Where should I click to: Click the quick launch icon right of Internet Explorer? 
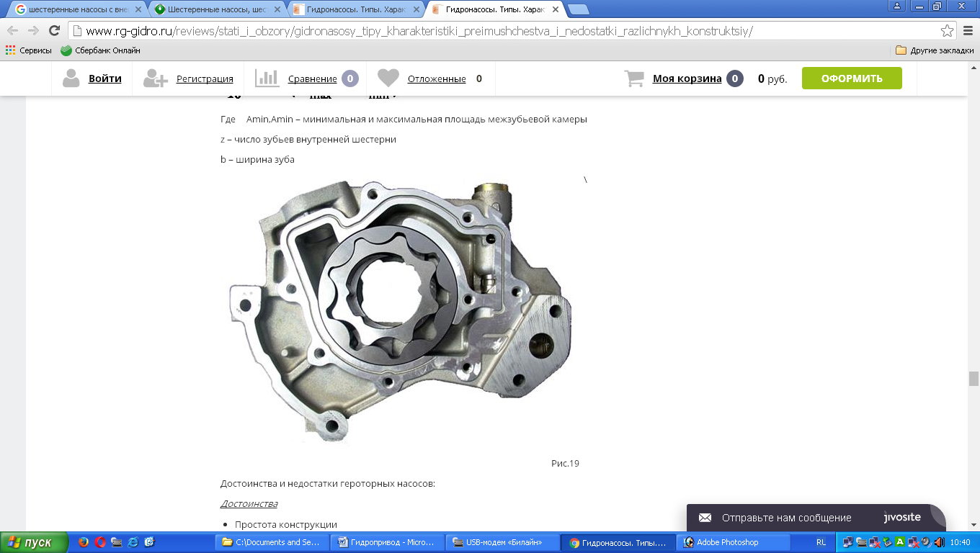150,542
